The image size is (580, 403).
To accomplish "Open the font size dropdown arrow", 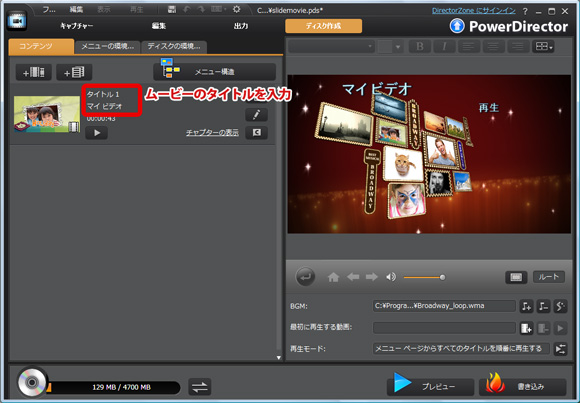I will point(398,47).
